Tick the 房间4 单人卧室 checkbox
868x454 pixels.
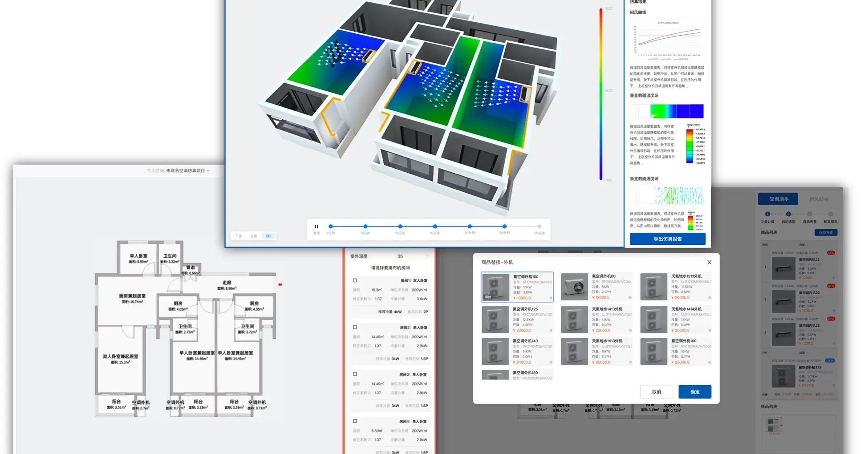[x=355, y=421]
